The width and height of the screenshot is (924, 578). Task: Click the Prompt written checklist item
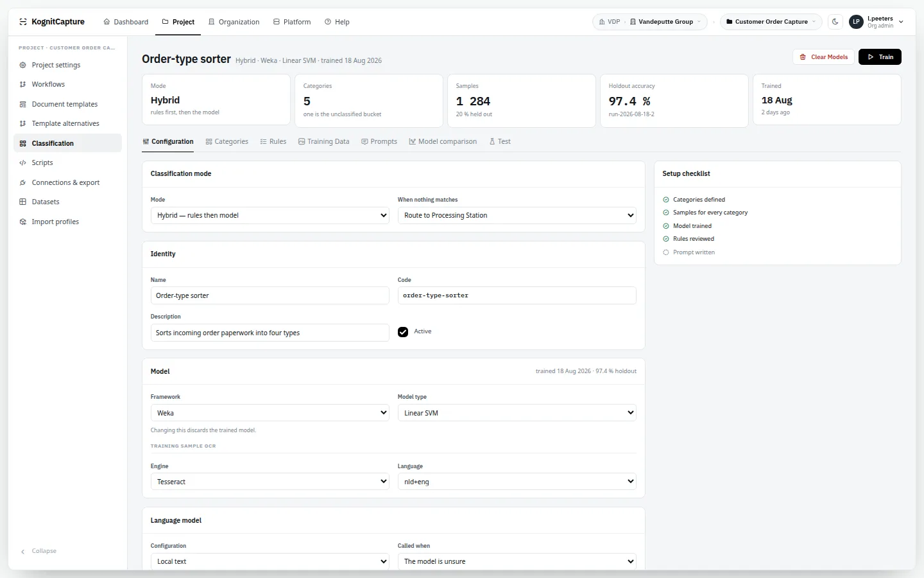click(689, 252)
